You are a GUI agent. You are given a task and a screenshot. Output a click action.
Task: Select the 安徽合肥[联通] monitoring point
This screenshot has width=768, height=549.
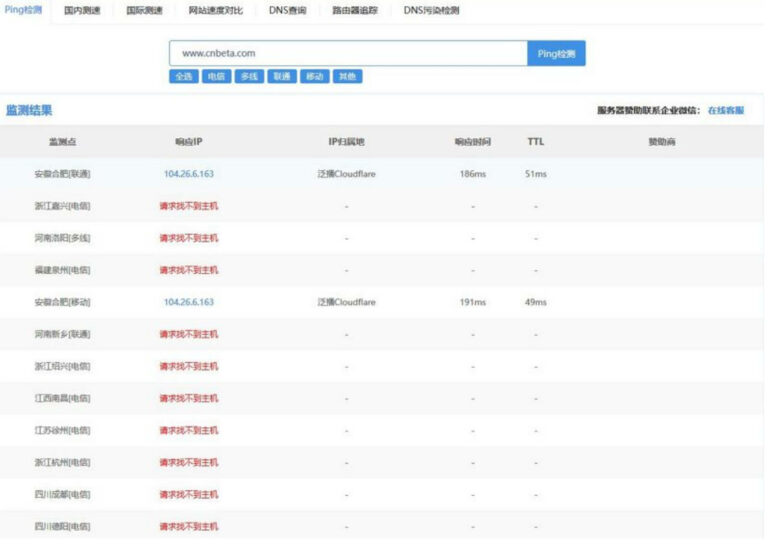pos(63,174)
